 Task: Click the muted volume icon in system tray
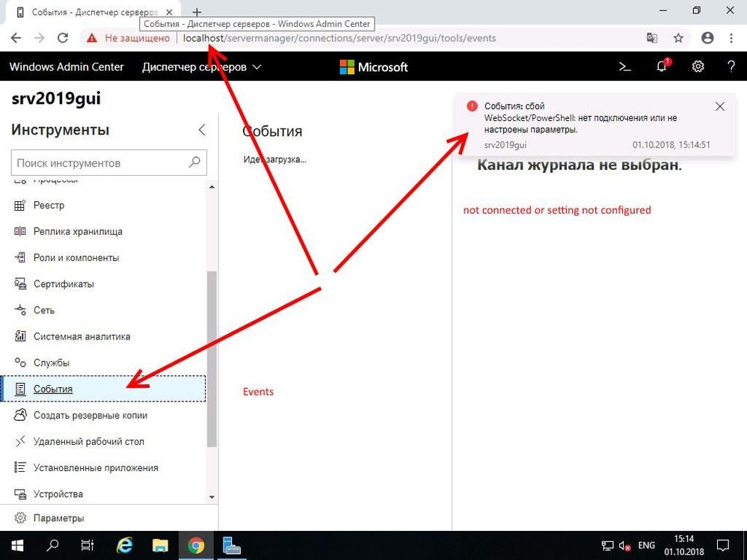click(624, 547)
